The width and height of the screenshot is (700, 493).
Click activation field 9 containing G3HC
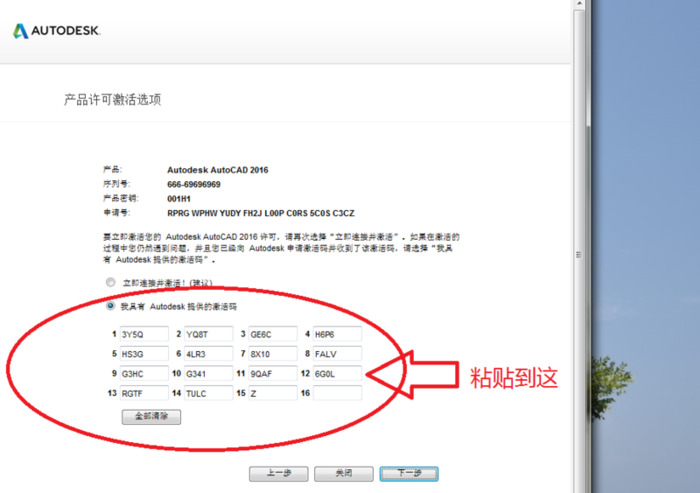pyautogui.click(x=144, y=374)
